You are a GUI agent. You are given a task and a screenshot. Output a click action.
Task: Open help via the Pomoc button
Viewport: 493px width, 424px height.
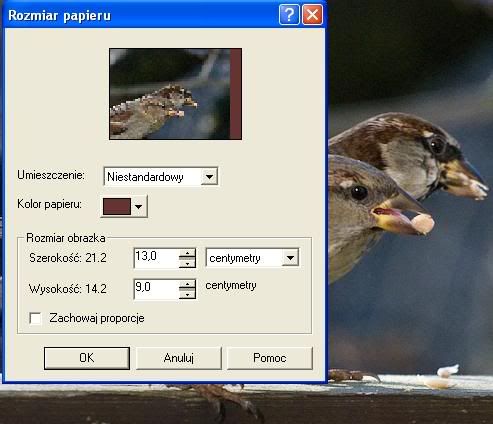270,358
